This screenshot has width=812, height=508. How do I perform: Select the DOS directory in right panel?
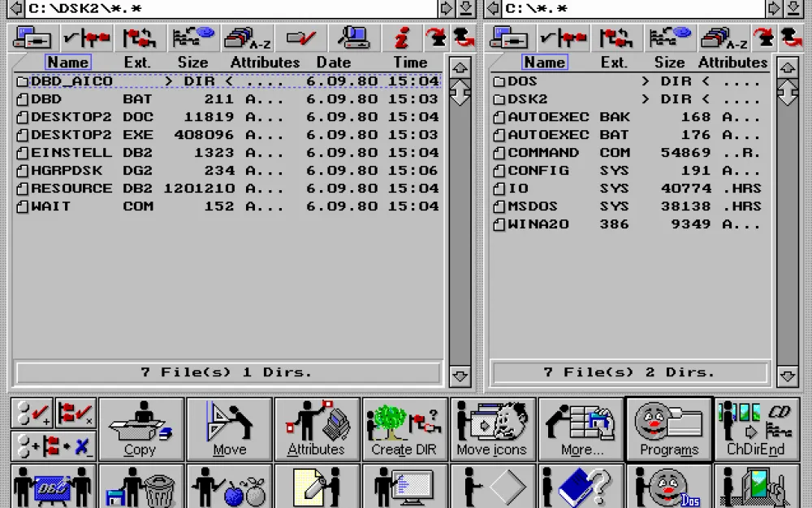click(629, 80)
